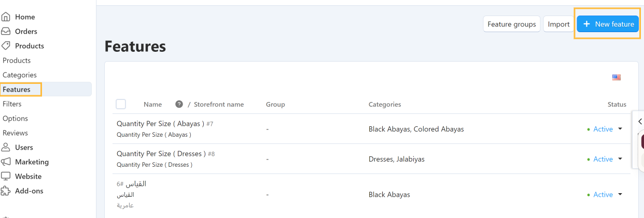Click the Import button
The image size is (644, 218).
click(x=558, y=24)
